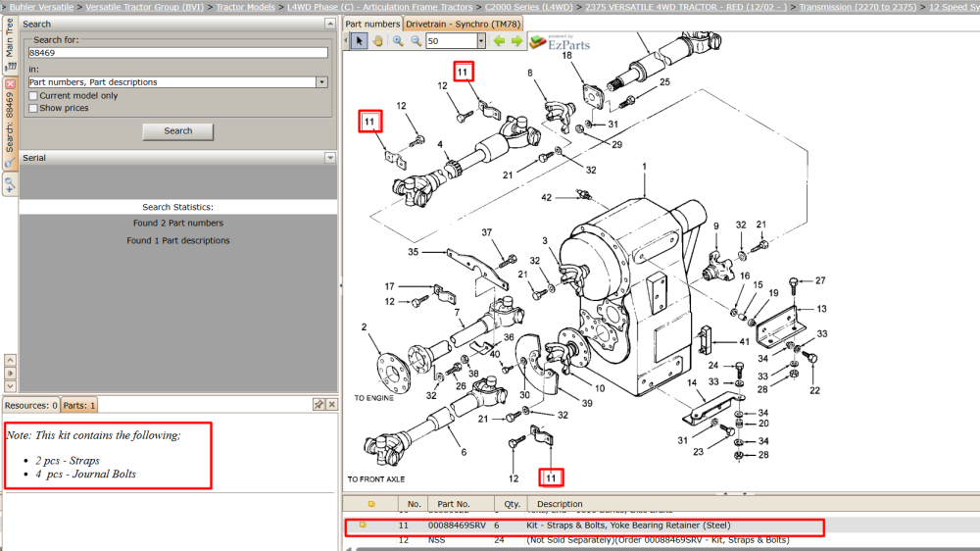
Task: Click callout 35 bracket label in diagram
Action: [x=414, y=252]
